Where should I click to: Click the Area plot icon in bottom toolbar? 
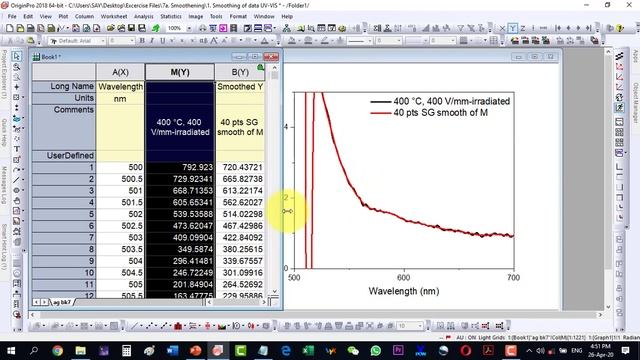tap(222, 326)
